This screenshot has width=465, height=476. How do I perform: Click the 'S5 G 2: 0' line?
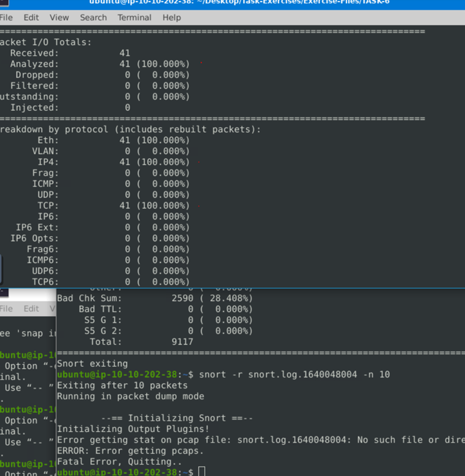point(168,331)
